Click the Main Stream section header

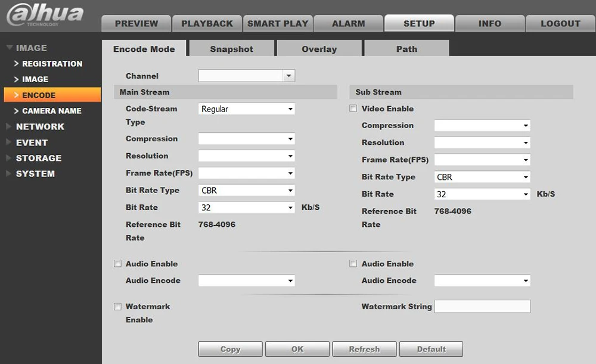pyautogui.click(x=226, y=92)
